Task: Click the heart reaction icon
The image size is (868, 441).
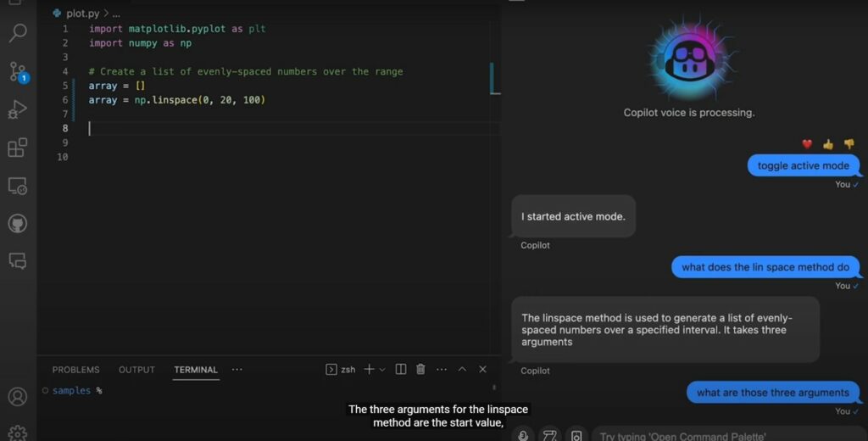Action: pos(807,144)
